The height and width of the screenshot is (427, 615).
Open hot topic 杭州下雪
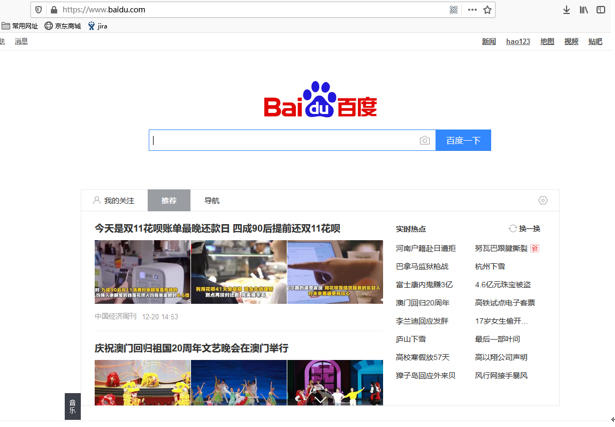tap(490, 266)
